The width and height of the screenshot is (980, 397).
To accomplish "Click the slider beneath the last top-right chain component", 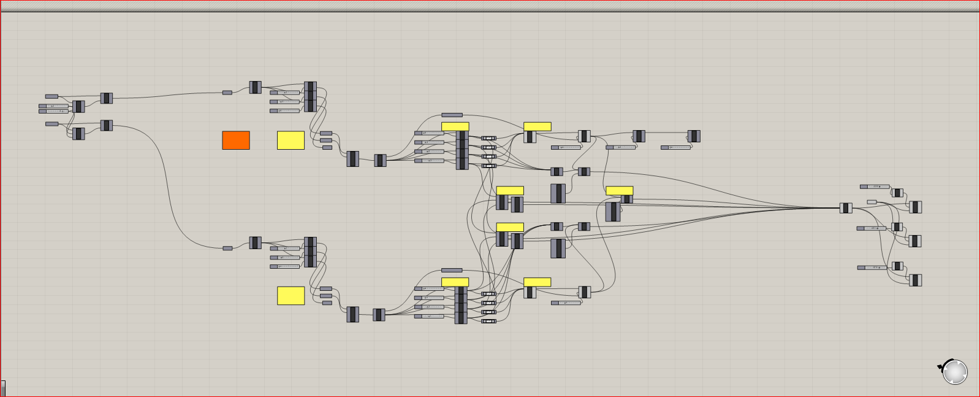I will [x=676, y=147].
